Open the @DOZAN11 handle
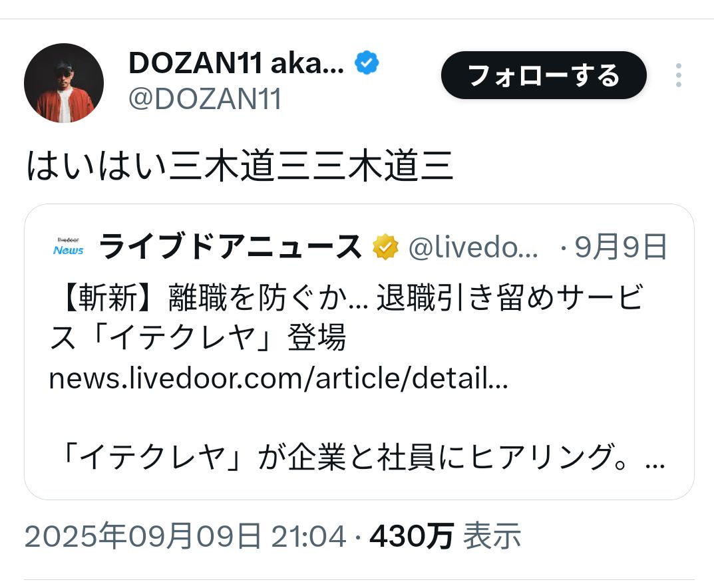This screenshot has width=714, height=588. [x=205, y=98]
